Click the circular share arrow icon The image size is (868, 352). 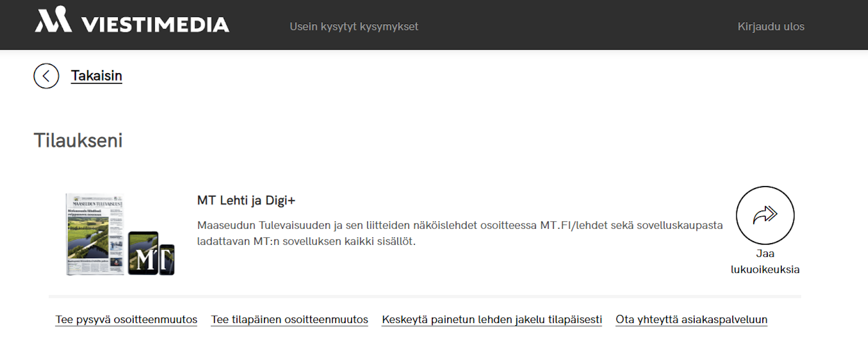pos(765,215)
